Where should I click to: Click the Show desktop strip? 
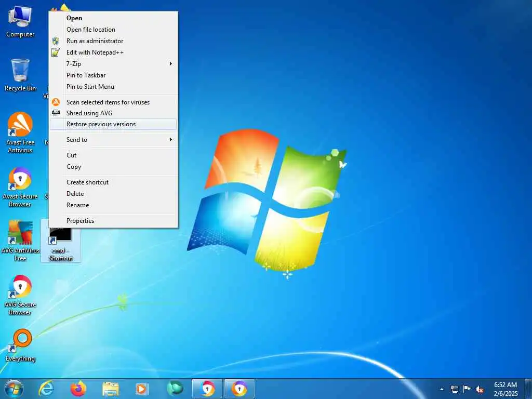tap(528, 389)
